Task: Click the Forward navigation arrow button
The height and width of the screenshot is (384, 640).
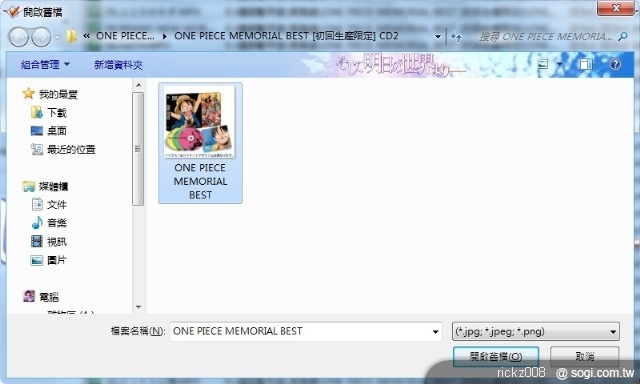Action: (x=41, y=37)
